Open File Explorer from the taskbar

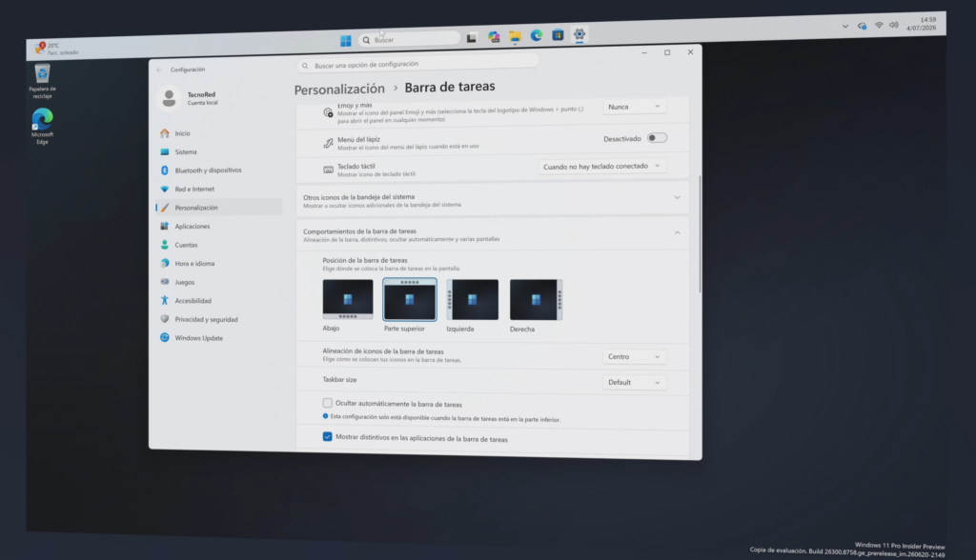pyautogui.click(x=515, y=37)
